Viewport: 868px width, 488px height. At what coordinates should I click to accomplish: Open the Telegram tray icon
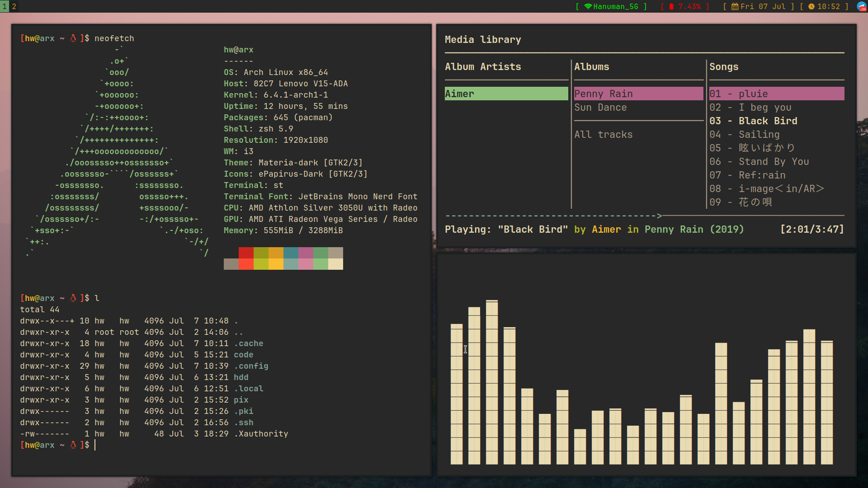pos(862,6)
